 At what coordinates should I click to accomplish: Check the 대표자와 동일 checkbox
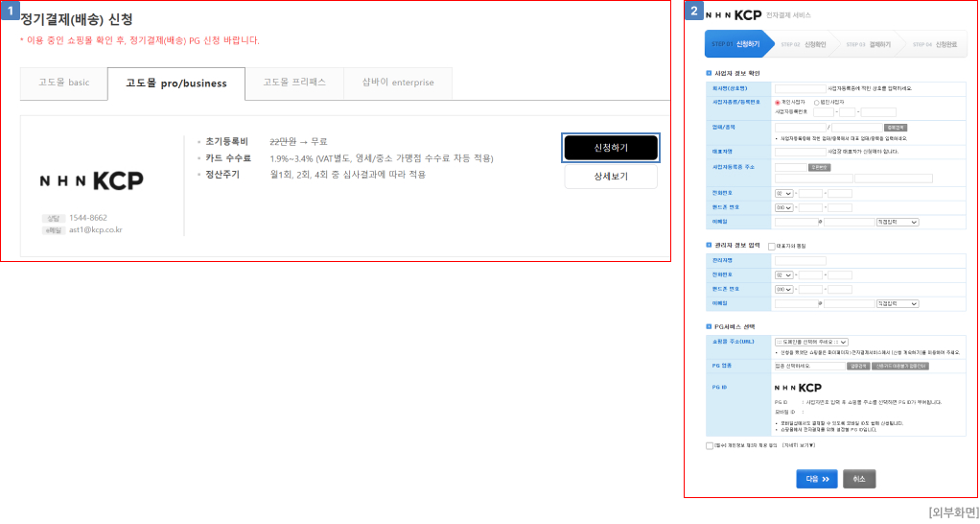pyautogui.click(x=772, y=246)
